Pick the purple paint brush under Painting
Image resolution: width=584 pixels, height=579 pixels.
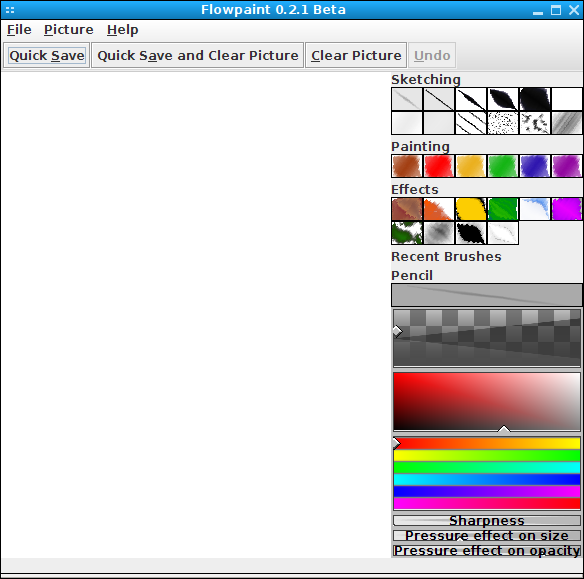(567, 166)
